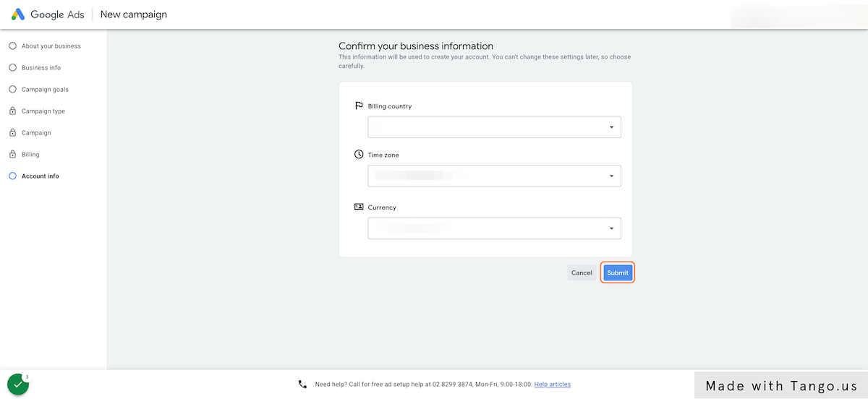Select the Business info step circle
The image size is (868, 399).
(12, 68)
